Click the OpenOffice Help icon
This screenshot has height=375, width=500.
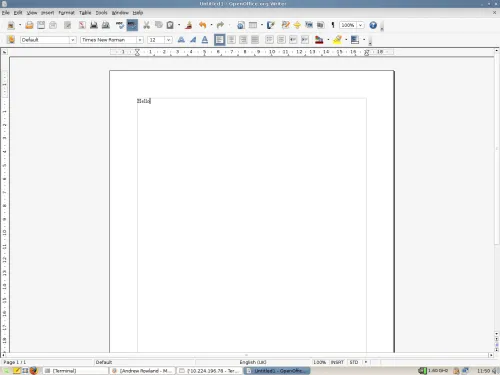(x=373, y=25)
